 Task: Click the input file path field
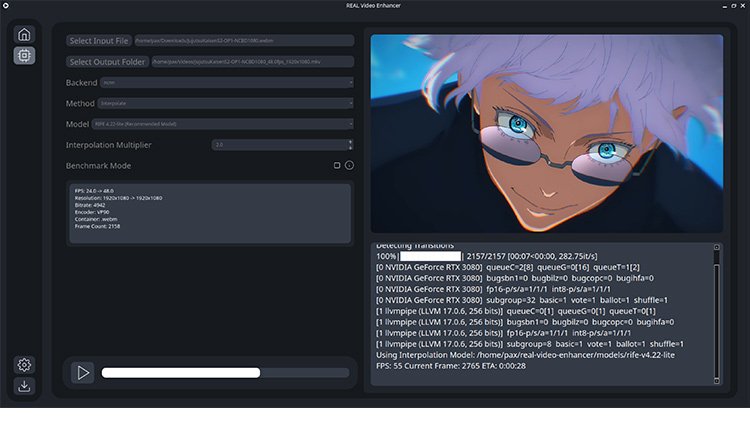pos(244,41)
